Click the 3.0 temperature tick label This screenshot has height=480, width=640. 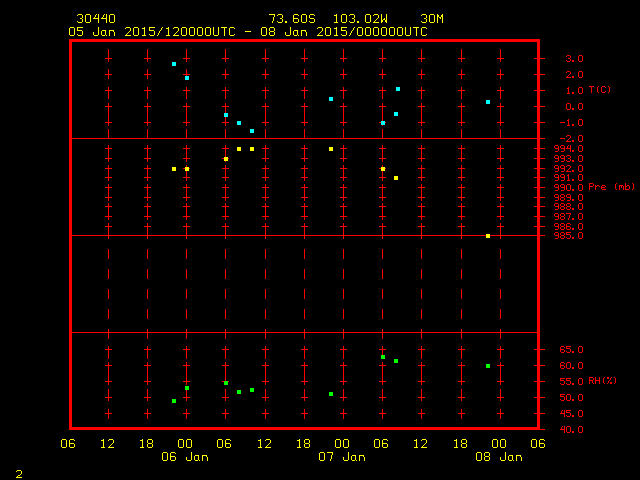[x=574, y=59]
